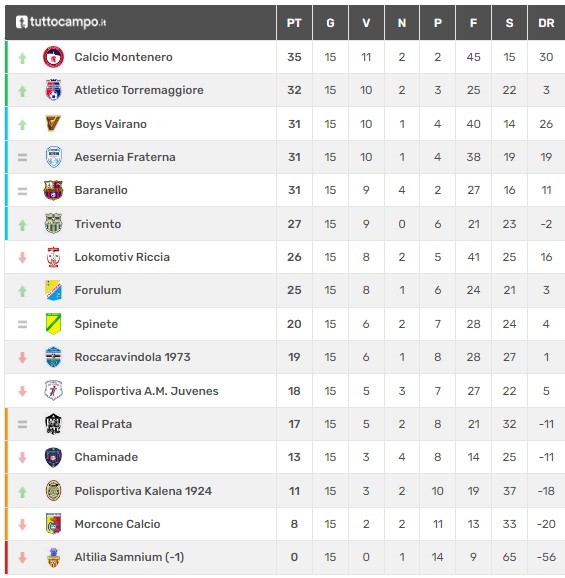Sort table by the DR column header
Image resolution: width=565 pixels, height=578 pixels.
point(546,23)
